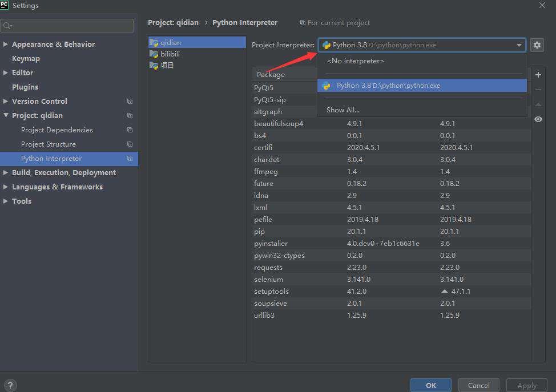Select the beautifulsoup4 package row
556x392 pixels.
(392, 124)
